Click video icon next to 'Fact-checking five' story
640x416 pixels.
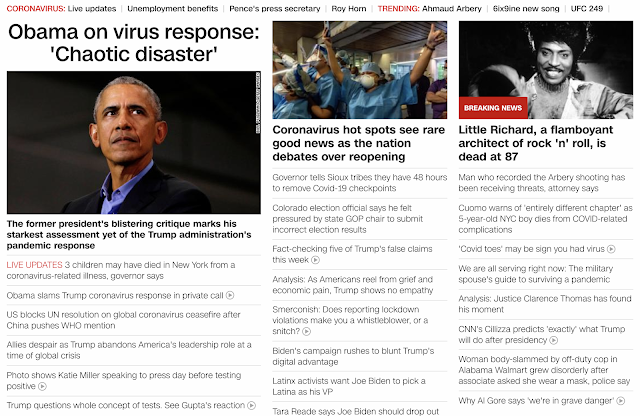click(x=316, y=260)
